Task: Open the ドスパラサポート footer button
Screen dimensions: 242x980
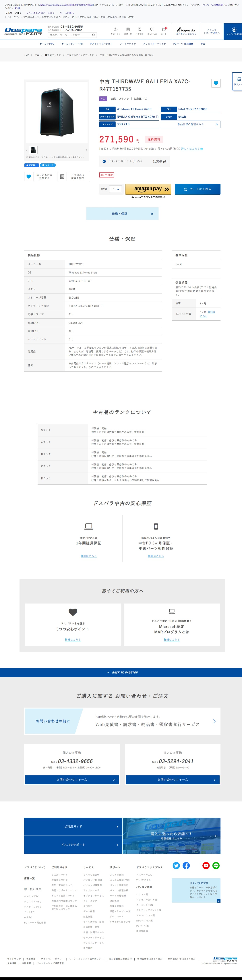Action: pos(73,845)
